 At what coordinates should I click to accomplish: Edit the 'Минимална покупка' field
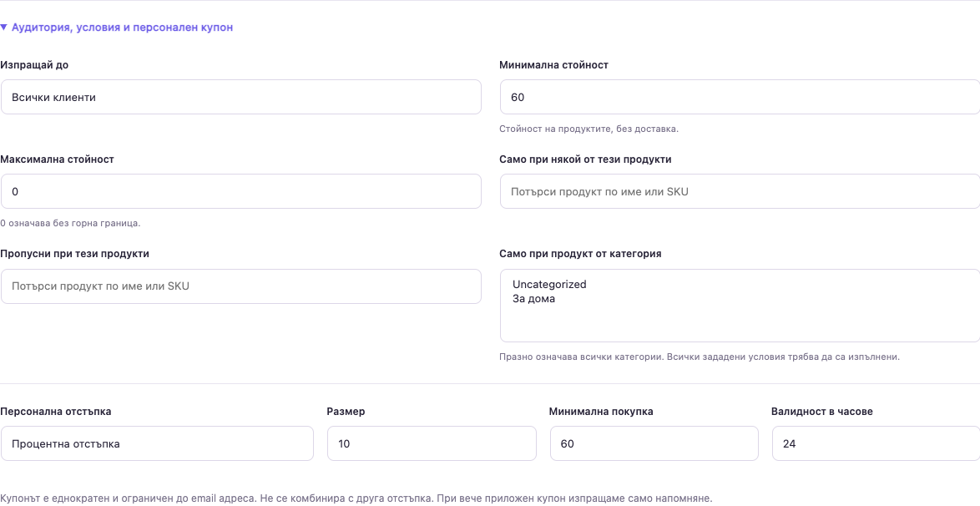pyautogui.click(x=654, y=443)
